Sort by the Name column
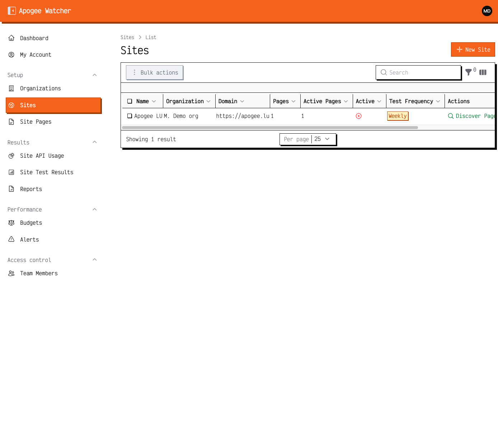Viewport: 498px width, 448px height. (x=146, y=101)
